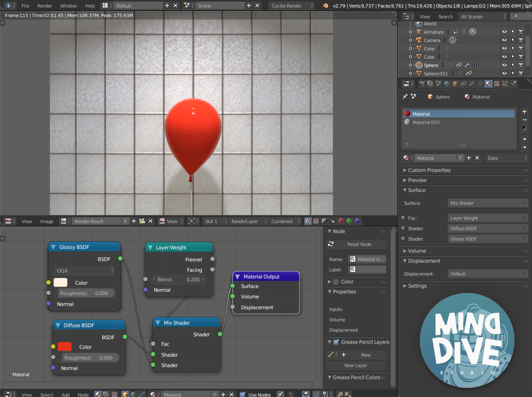Open the Add menu in node editor

pyautogui.click(x=65, y=395)
